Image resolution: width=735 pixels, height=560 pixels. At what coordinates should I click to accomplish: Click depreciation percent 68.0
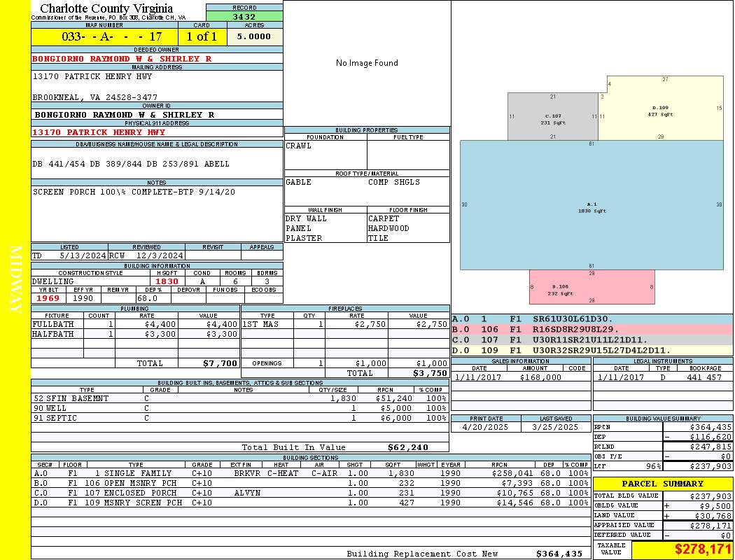pos(148,298)
